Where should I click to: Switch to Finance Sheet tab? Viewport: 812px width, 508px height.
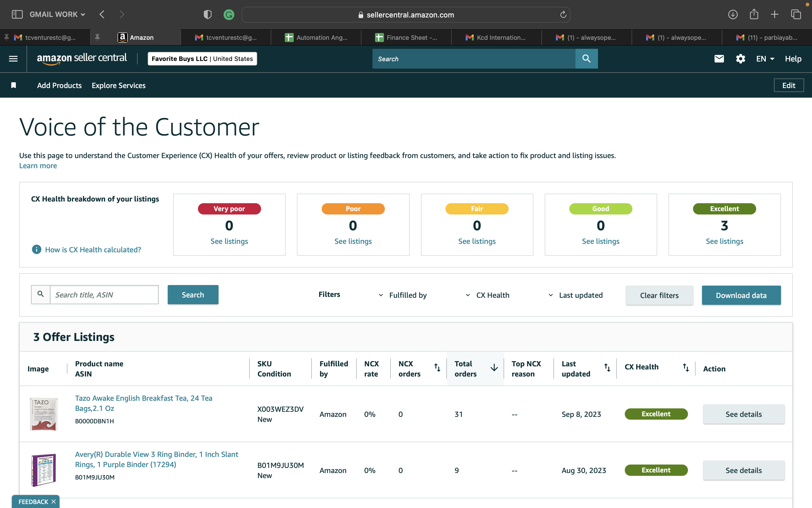(406, 37)
